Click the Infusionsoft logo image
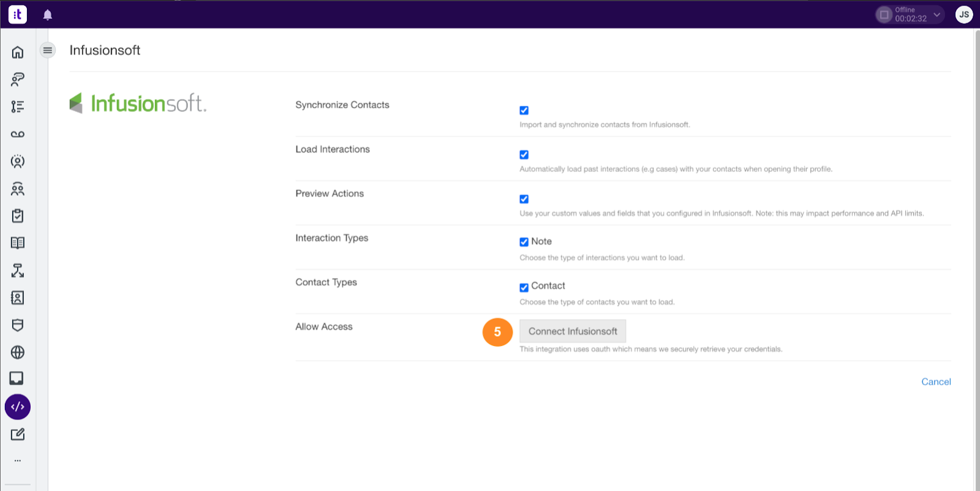This screenshot has height=491, width=980. tap(138, 103)
